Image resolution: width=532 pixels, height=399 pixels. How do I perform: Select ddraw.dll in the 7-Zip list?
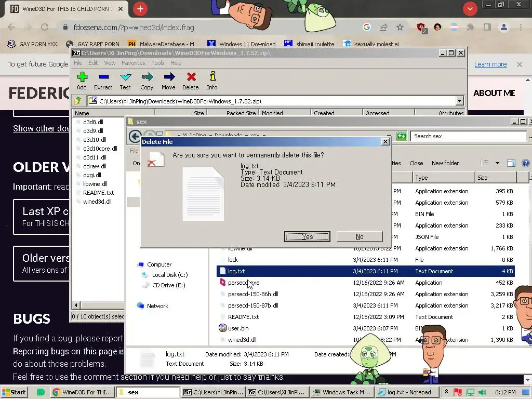click(x=95, y=166)
